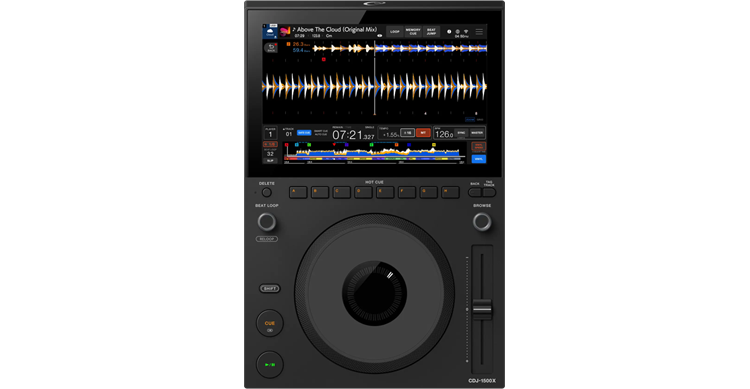
Task: Toggle the orange MT master tempo button
Action: (x=423, y=133)
